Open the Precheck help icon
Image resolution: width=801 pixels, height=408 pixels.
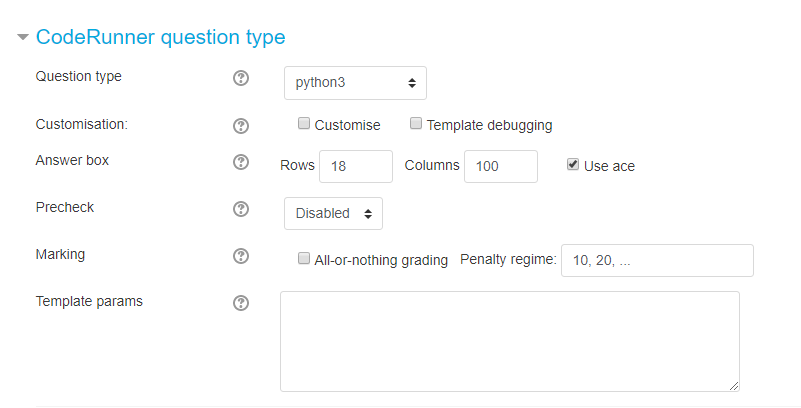pos(241,209)
